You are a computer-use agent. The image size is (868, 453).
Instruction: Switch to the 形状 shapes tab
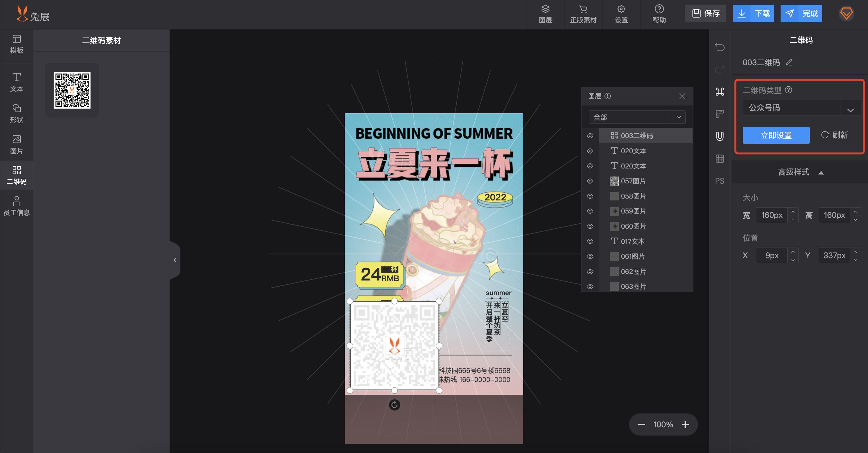point(16,114)
